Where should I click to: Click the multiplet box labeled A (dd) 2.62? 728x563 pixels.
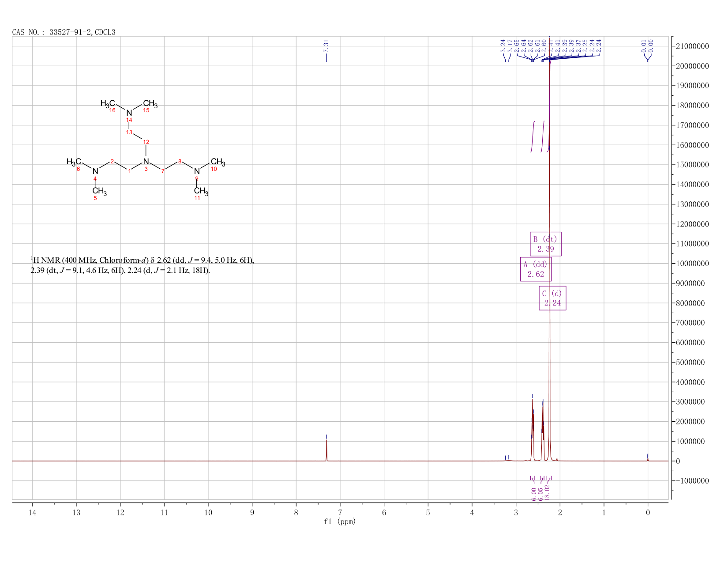coord(536,269)
